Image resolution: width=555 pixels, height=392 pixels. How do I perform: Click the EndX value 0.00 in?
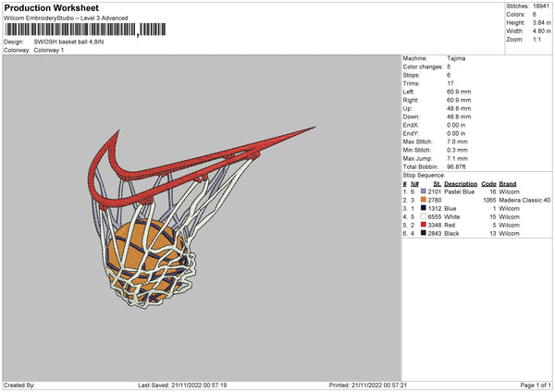coord(456,125)
